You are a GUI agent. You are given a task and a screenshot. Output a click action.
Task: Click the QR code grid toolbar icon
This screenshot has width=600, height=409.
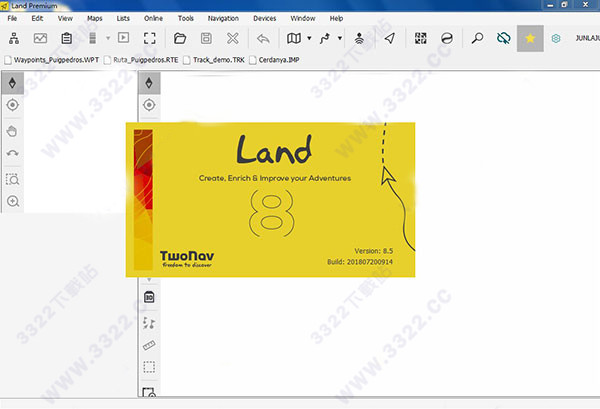(421, 38)
